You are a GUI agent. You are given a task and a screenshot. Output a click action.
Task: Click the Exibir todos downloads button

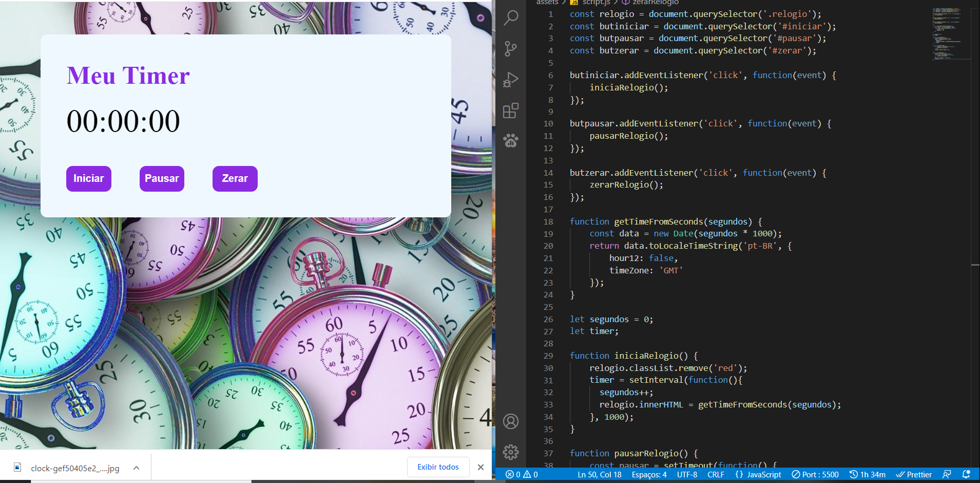[x=438, y=467]
